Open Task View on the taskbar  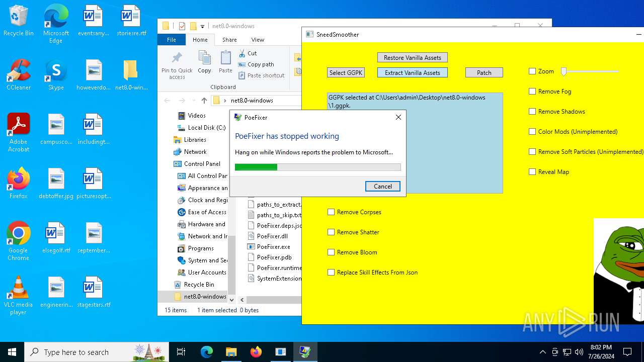point(181,352)
